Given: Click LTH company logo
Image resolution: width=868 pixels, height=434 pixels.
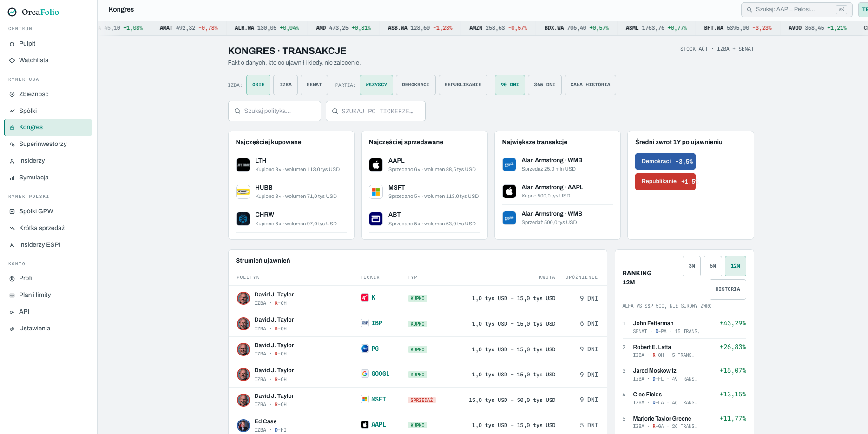Looking at the screenshot, I should click(x=243, y=165).
